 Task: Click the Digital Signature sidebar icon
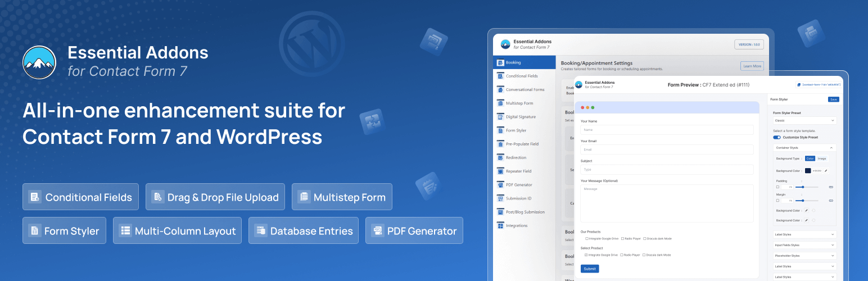(500, 116)
